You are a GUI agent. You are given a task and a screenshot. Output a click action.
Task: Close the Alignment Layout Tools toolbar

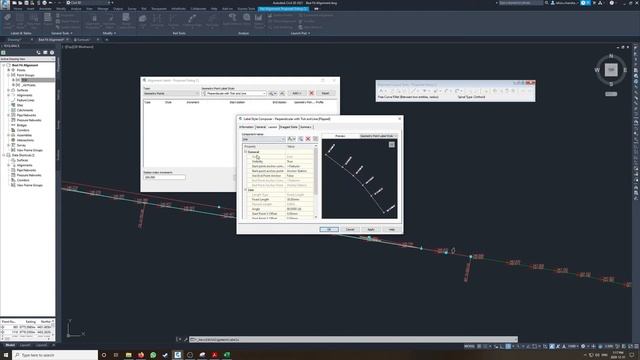pos(532,83)
